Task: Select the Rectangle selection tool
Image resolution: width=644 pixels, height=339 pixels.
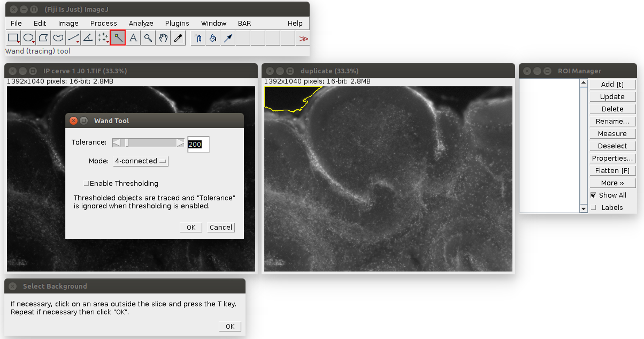Action: [13, 38]
